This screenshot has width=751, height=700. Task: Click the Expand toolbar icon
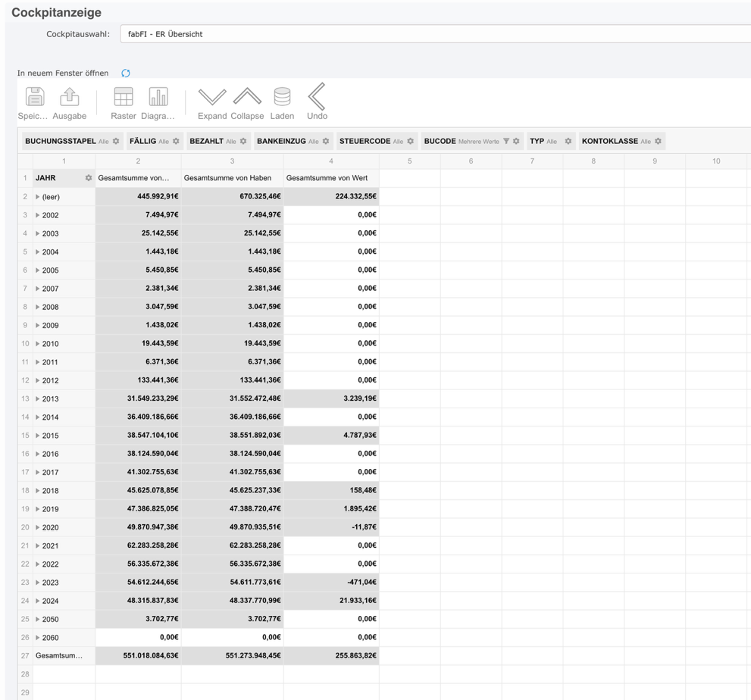(212, 97)
